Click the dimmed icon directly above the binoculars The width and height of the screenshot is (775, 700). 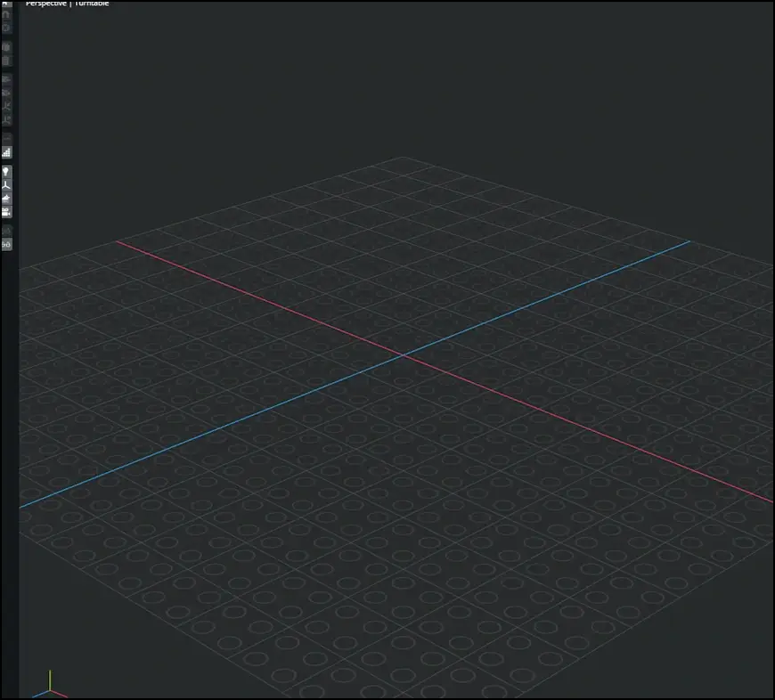click(x=6, y=231)
